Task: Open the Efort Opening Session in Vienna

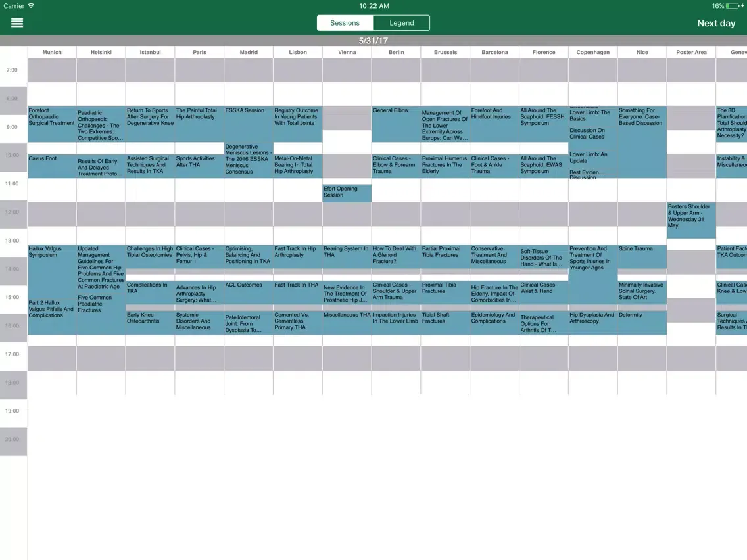Action: (347, 193)
